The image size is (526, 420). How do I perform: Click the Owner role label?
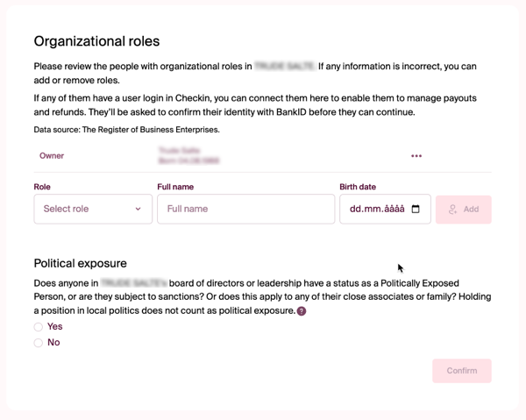click(x=52, y=156)
